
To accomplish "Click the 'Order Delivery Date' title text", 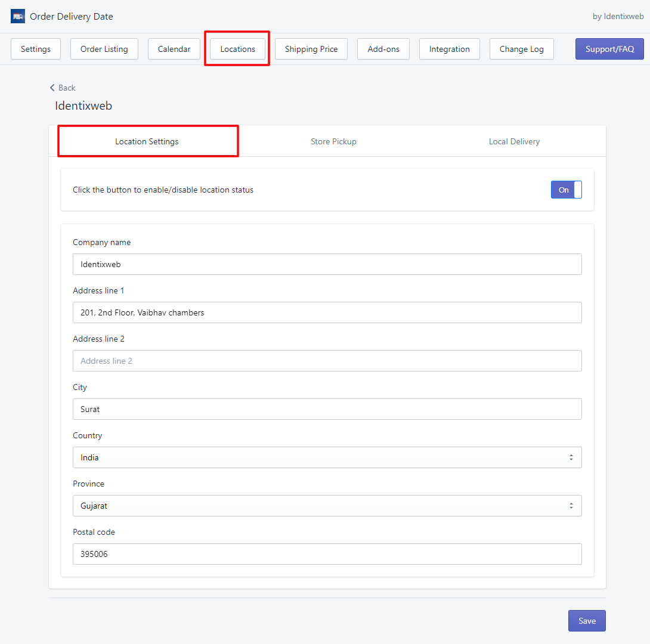I will point(72,17).
